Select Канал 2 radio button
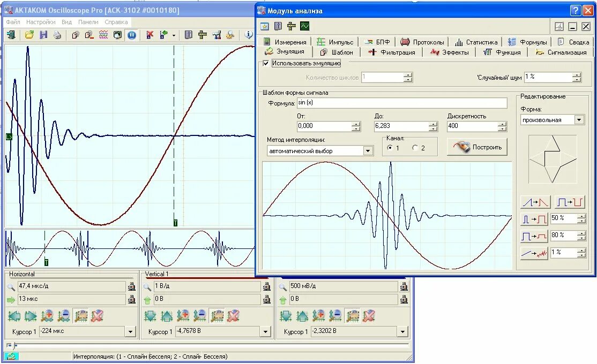597x364 pixels. point(415,148)
